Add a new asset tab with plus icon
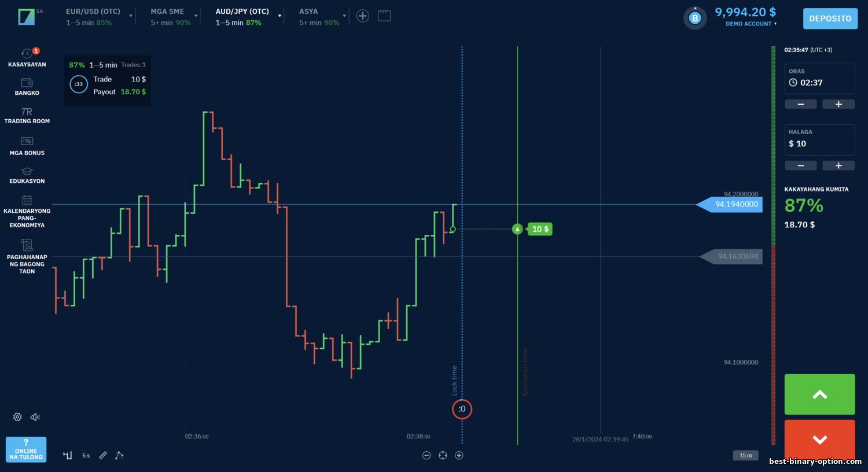The width and height of the screenshot is (868, 472). coord(363,16)
